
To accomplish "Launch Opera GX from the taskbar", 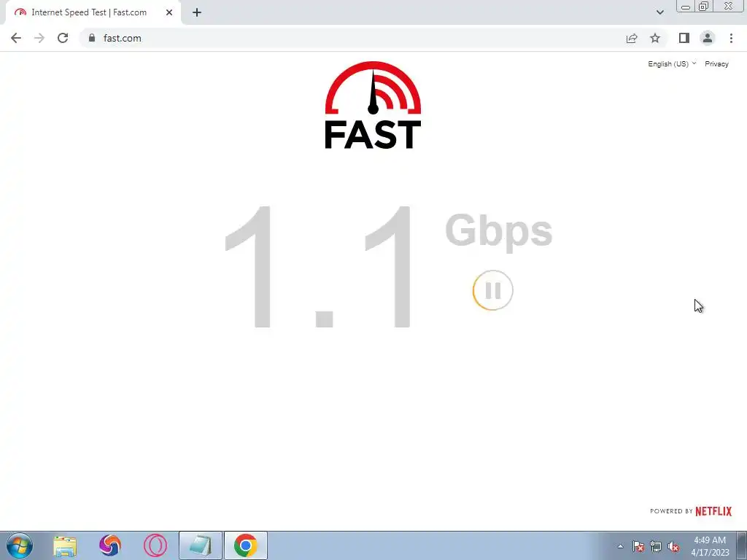I will (155, 545).
